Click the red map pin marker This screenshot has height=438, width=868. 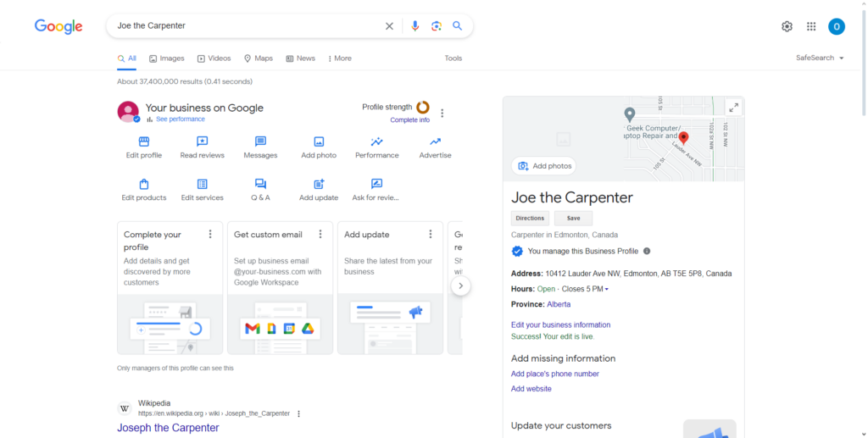point(684,138)
